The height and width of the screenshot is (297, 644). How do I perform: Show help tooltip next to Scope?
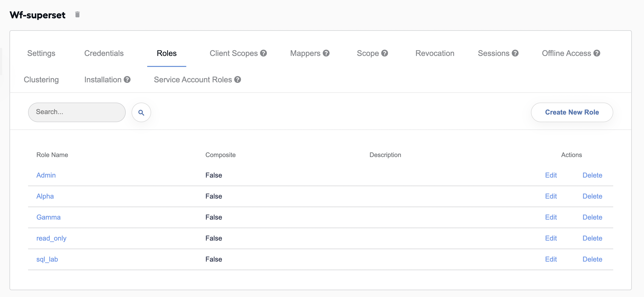(x=384, y=53)
